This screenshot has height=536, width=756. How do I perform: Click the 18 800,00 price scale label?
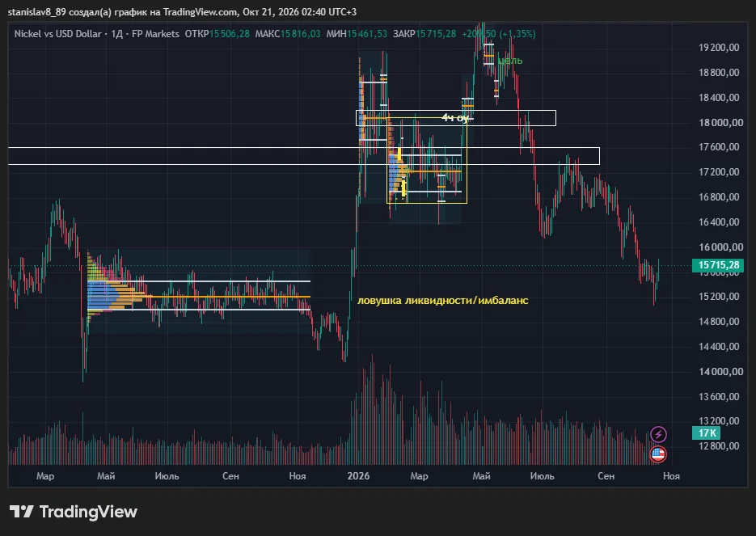coord(719,72)
